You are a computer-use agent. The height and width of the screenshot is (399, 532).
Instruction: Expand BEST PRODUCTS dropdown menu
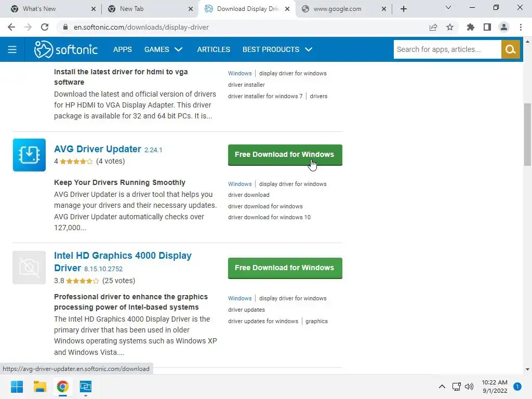click(x=277, y=49)
